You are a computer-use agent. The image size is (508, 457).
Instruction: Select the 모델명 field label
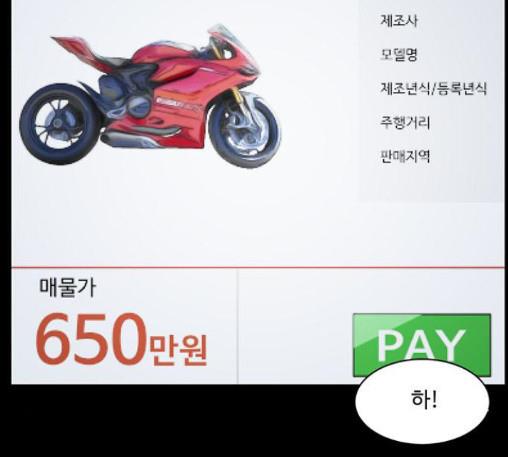[x=399, y=54]
